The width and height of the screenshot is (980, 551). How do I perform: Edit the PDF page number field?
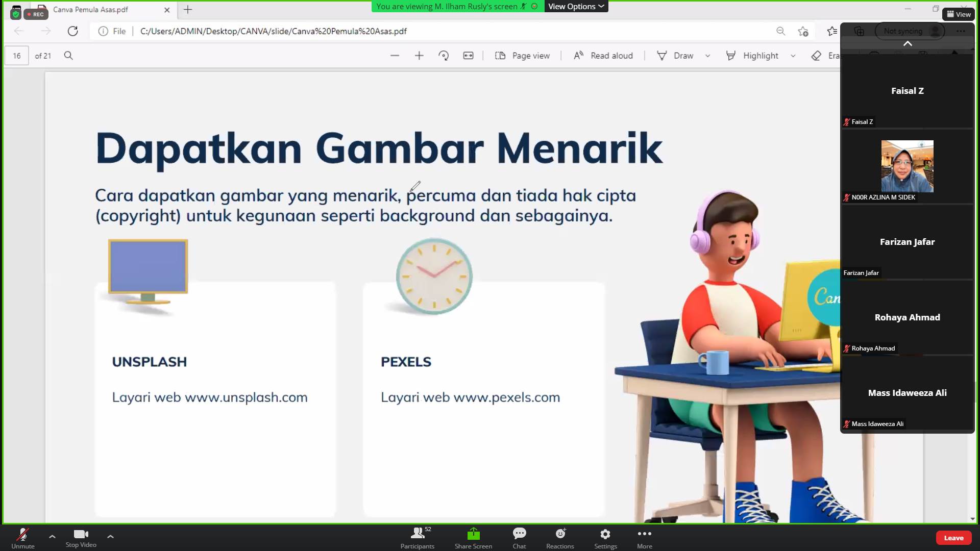tap(17, 56)
